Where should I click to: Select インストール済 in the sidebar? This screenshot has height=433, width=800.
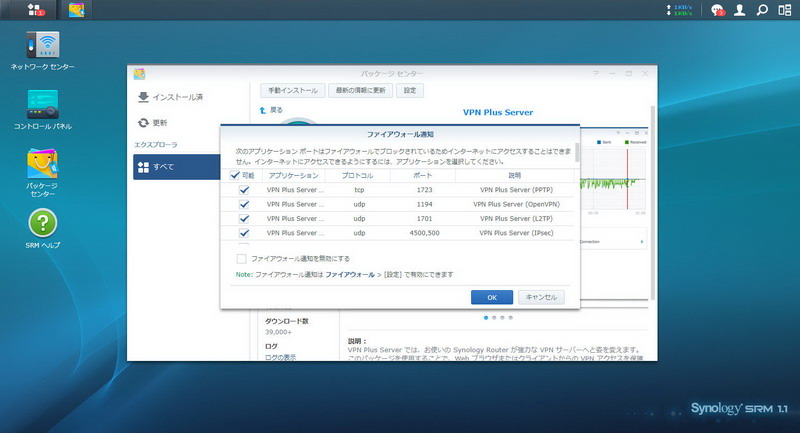pos(171,97)
